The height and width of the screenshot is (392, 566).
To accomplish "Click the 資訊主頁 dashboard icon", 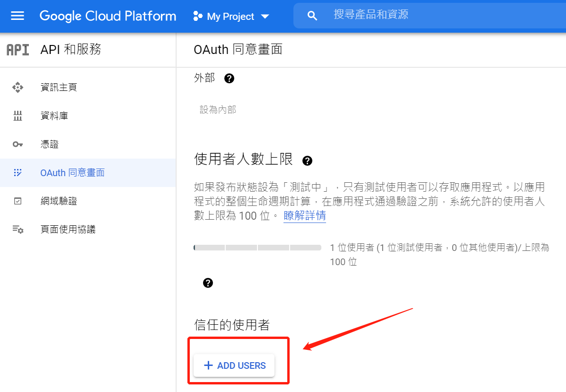I will [x=18, y=88].
